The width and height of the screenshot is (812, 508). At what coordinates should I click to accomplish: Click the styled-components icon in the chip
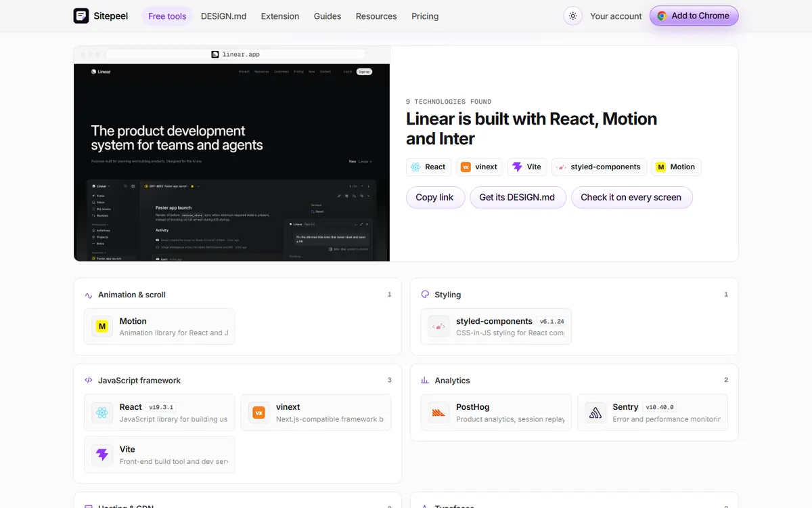pyautogui.click(x=561, y=167)
